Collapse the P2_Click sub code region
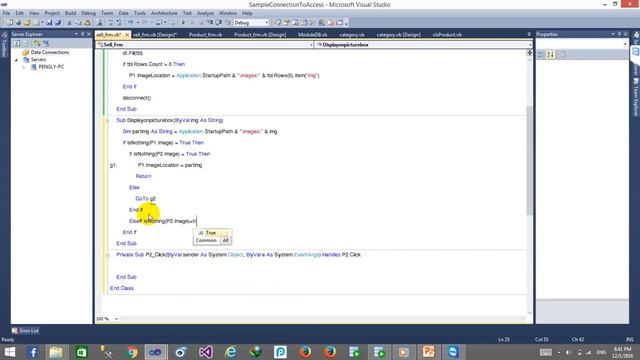 click(107, 255)
